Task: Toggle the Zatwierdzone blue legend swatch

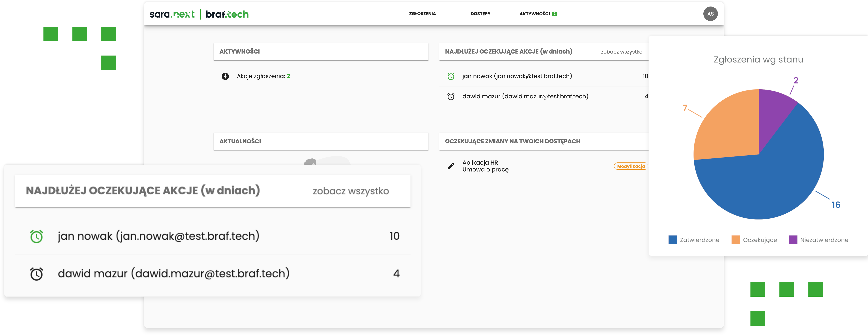Action: tap(673, 240)
